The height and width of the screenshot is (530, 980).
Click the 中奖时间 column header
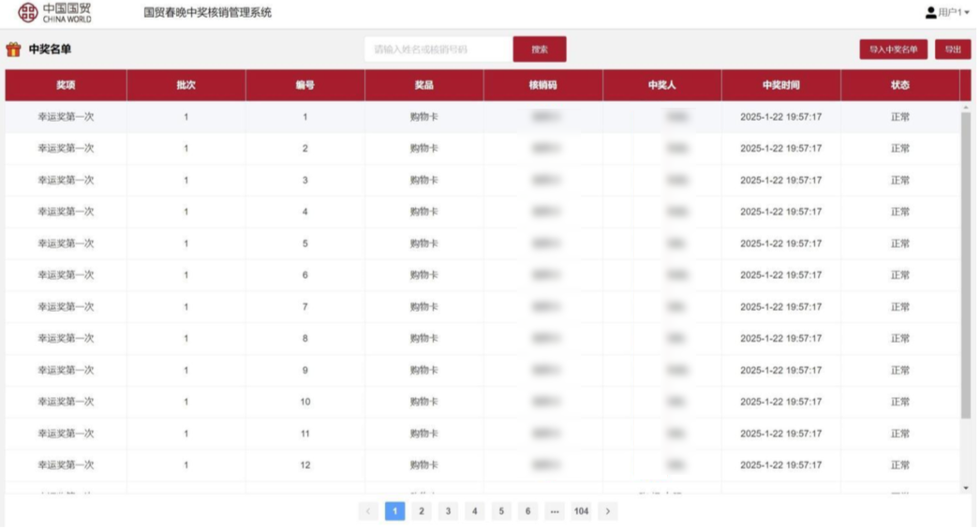click(x=780, y=85)
